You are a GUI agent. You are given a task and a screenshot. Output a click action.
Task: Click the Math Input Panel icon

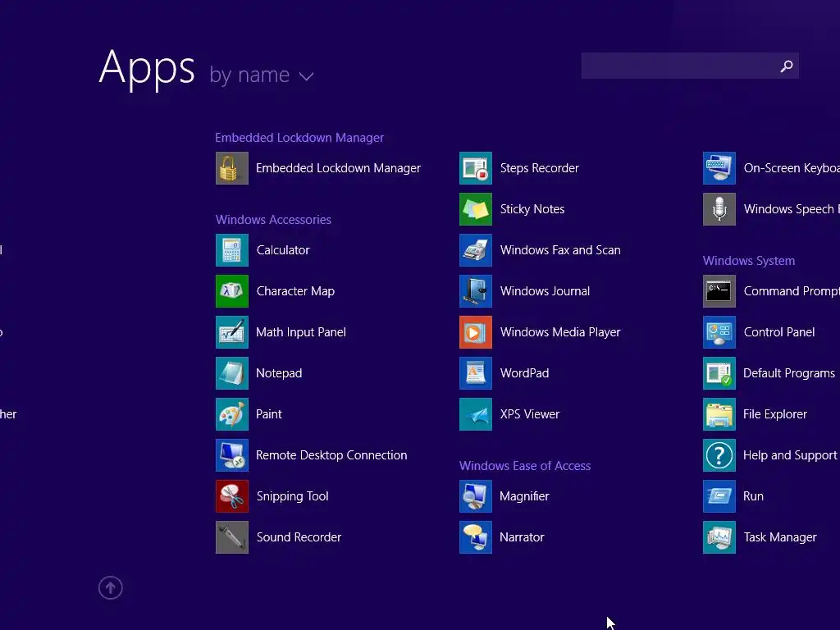point(232,332)
